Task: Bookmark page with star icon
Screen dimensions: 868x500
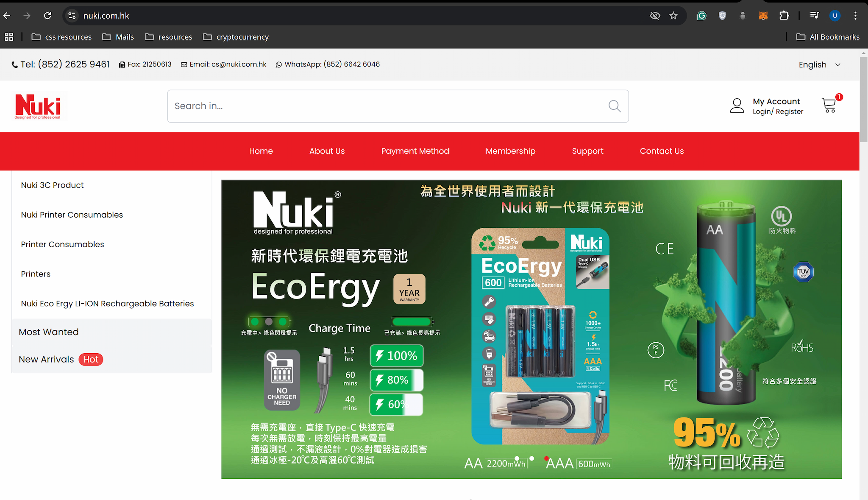Action: coord(673,16)
